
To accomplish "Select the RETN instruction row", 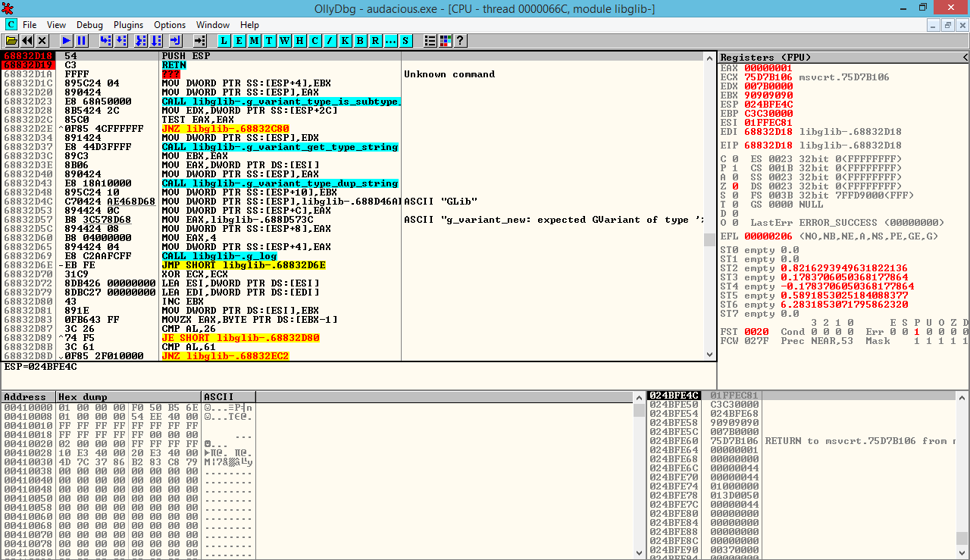I will [x=352, y=65].
